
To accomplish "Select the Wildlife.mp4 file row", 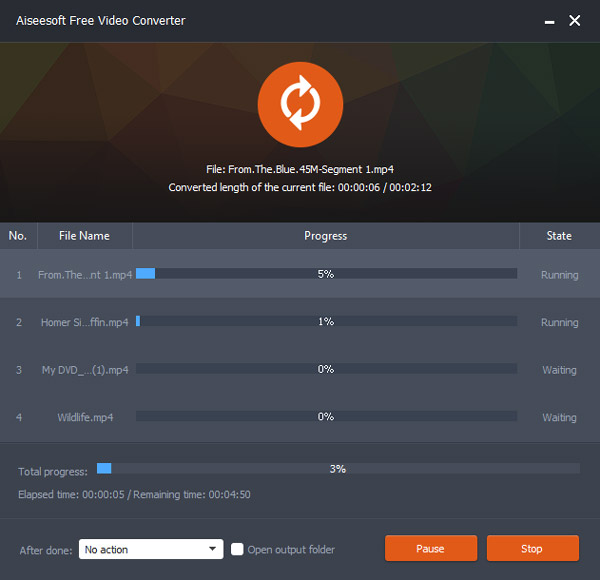I will 85,417.
